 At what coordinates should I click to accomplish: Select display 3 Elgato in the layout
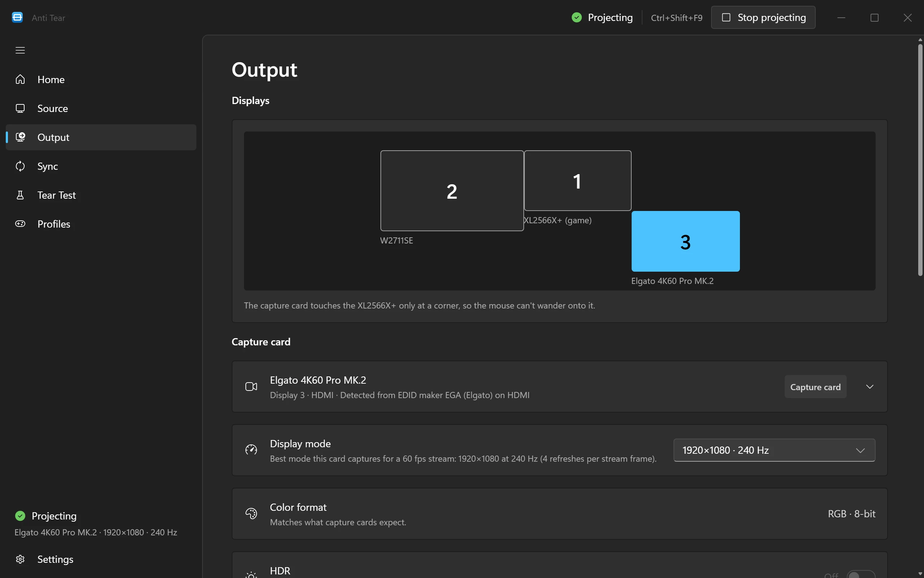(685, 241)
